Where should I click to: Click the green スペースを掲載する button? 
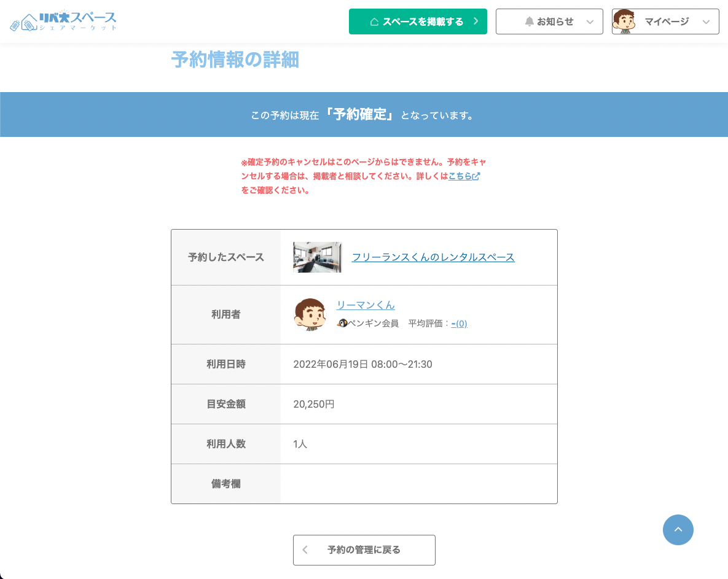coord(418,21)
